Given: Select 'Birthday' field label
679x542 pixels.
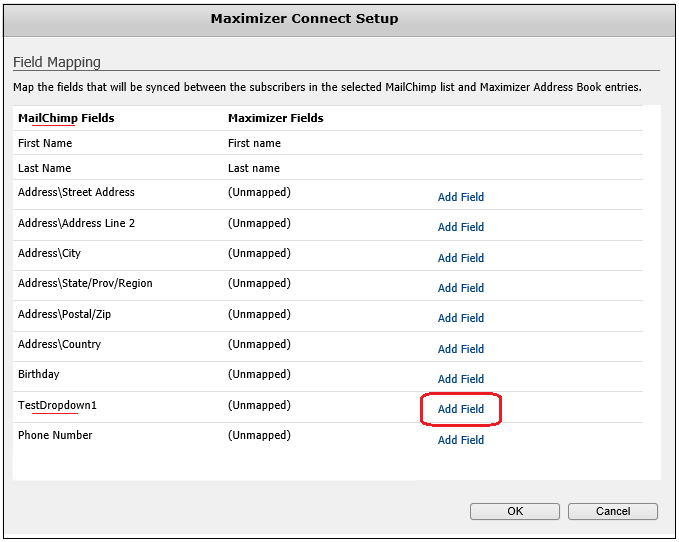Looking at the screenshot, I should pos(39,374).
